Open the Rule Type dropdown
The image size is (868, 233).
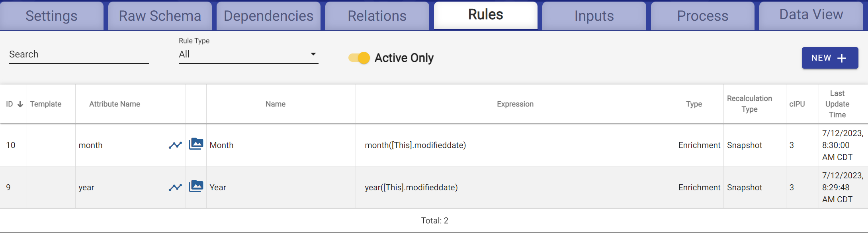point(247,54)
